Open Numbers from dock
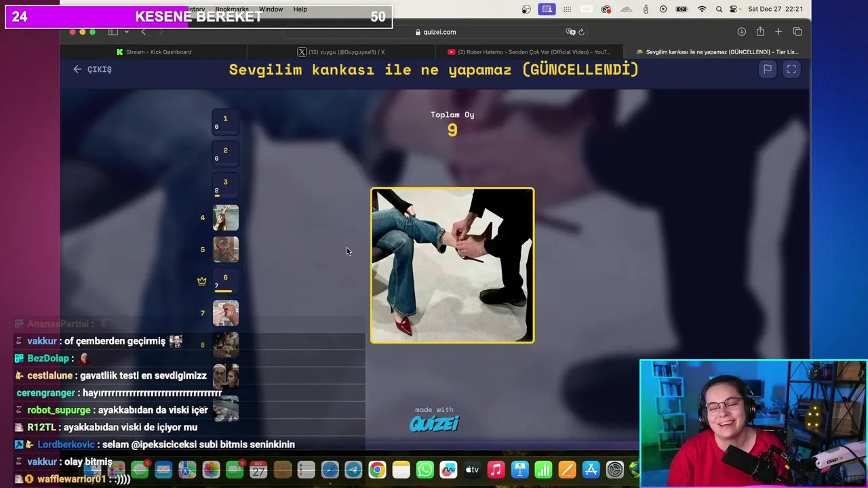This screenshot has width=868, height=488. (543, 470)
